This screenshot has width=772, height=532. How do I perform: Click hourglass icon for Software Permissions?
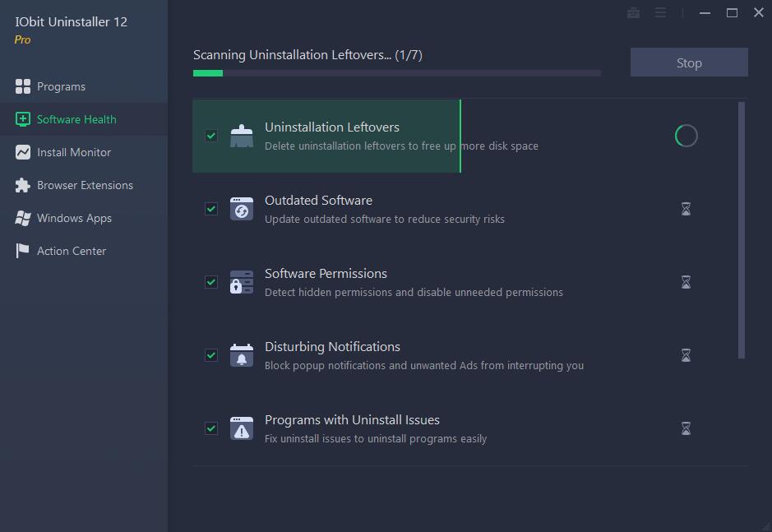coord(686,282)
